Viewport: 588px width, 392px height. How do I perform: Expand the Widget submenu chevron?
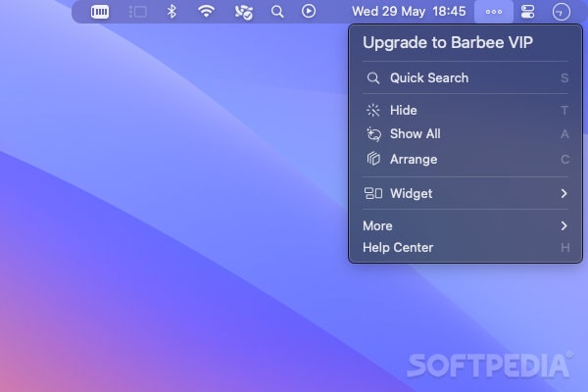coord(564,194)
